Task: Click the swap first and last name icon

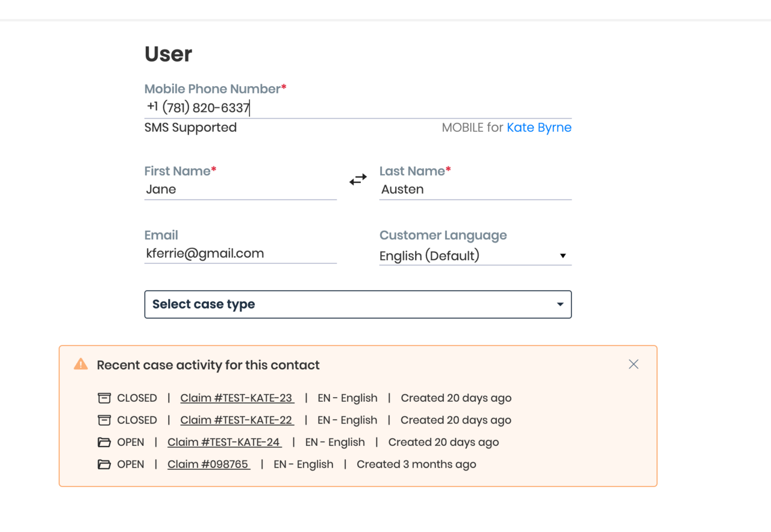Action: tap(358, 180)
